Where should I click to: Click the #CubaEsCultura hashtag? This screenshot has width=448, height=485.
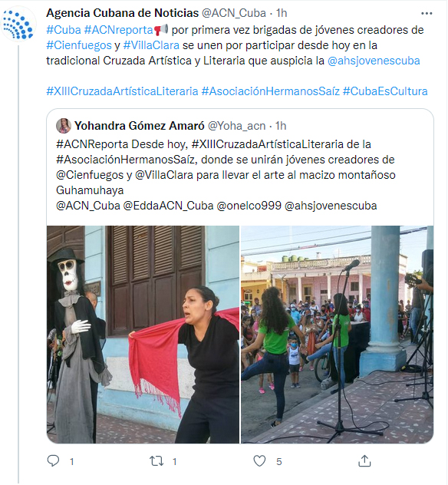385,91
